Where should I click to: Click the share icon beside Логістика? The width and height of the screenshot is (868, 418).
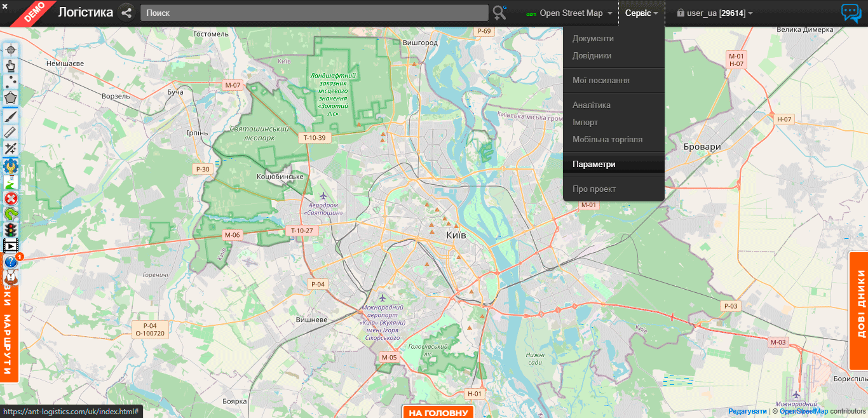pyautogui.click(x=126, y=13)
